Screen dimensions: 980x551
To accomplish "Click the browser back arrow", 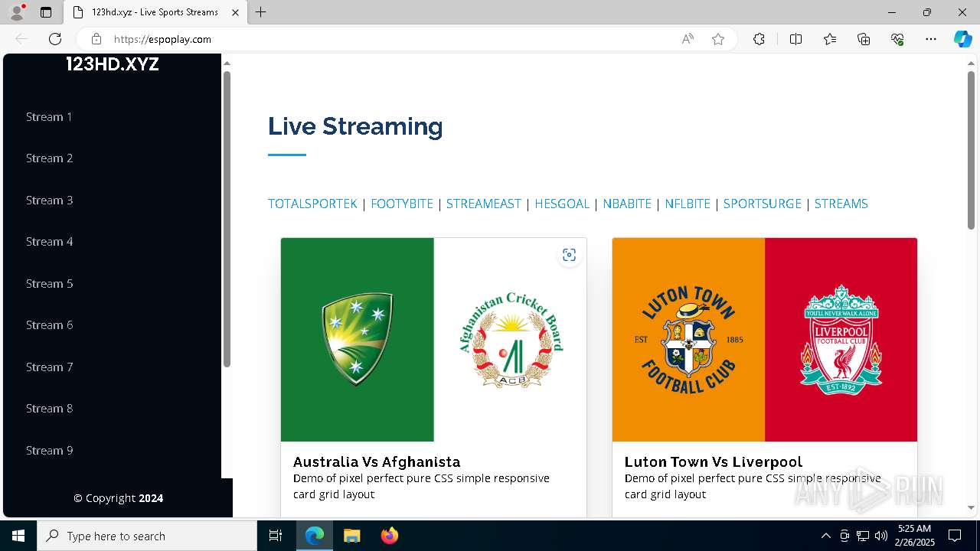I will (21, 39).
